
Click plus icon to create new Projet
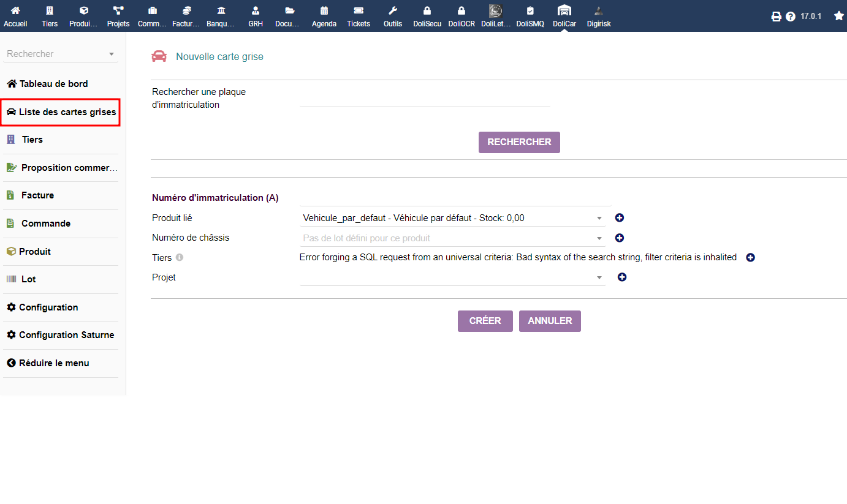621,277
